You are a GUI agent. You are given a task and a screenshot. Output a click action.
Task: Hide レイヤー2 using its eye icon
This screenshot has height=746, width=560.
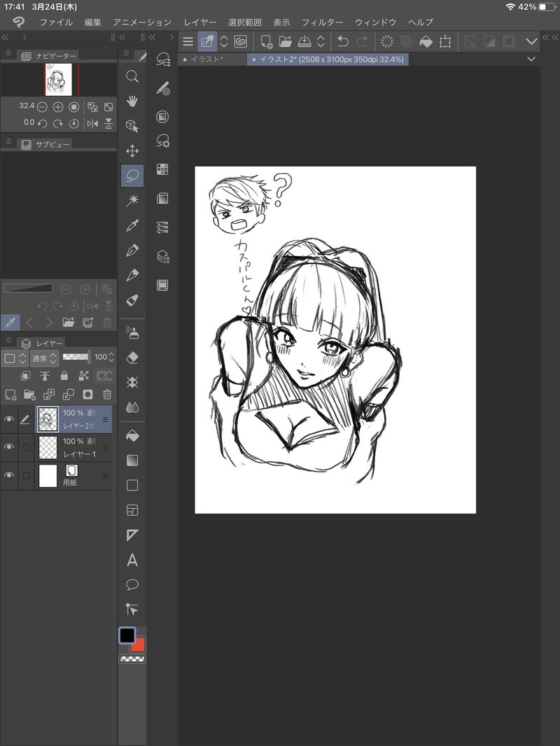point(9,419)
